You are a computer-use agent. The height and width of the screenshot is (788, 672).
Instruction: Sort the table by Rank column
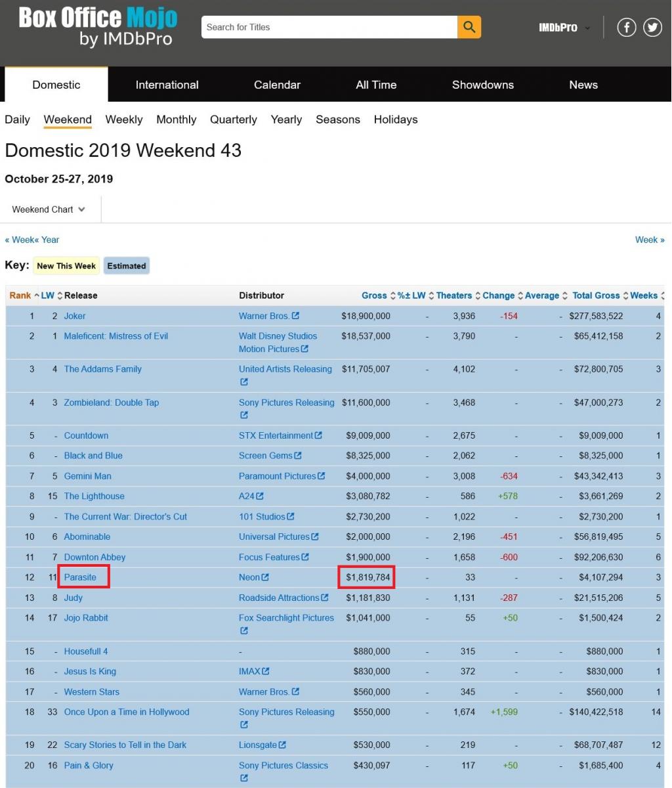pos(24,295)
